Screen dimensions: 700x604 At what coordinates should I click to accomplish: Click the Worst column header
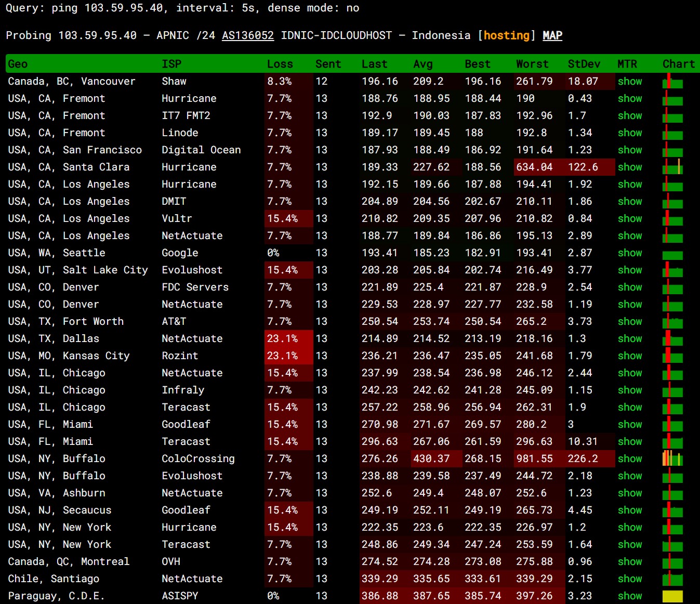pos(532,64)
